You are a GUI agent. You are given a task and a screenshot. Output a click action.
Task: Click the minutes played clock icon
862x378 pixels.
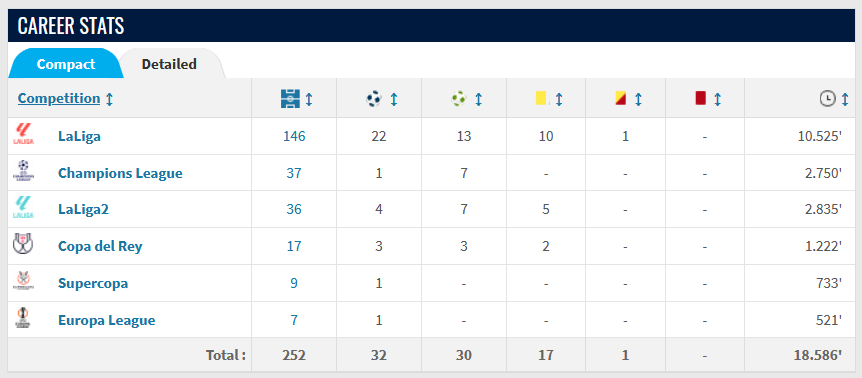coord(827,99)
